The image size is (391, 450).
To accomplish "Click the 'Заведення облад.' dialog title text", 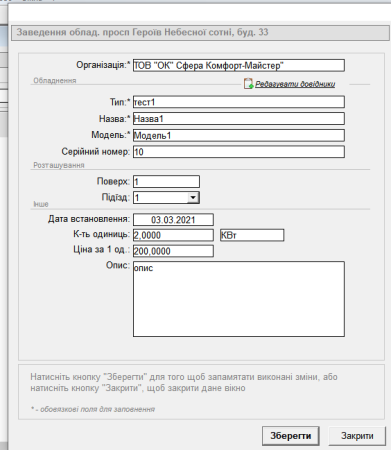I will pyautogui.click(x=142, y=32).
